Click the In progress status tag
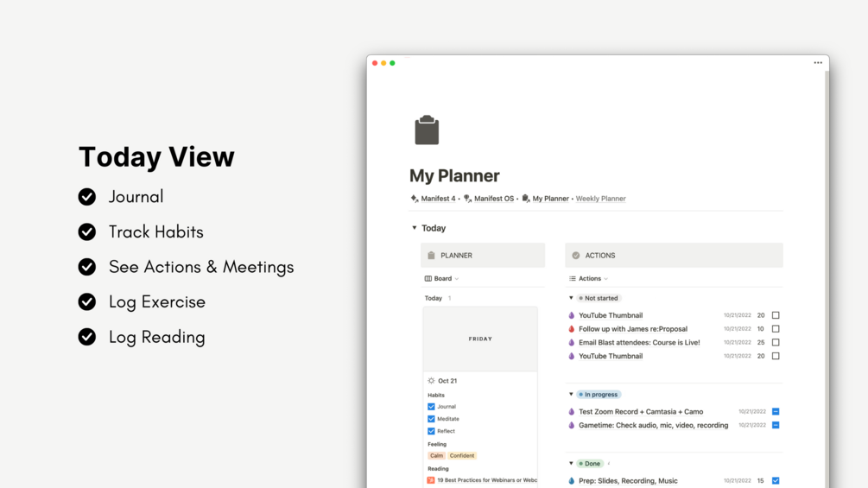Viewport: 868px width, 488px height. (x=599, y=395)
